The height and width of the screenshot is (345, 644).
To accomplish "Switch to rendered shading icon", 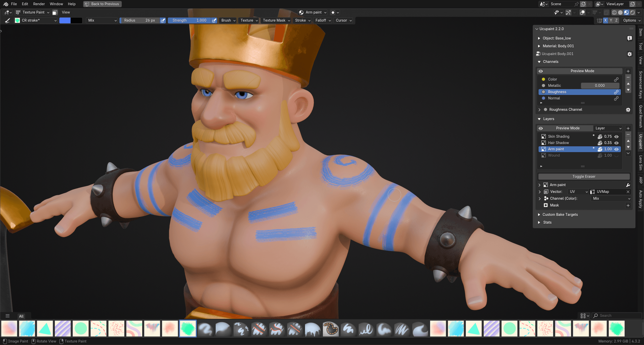I will point(632,12).
